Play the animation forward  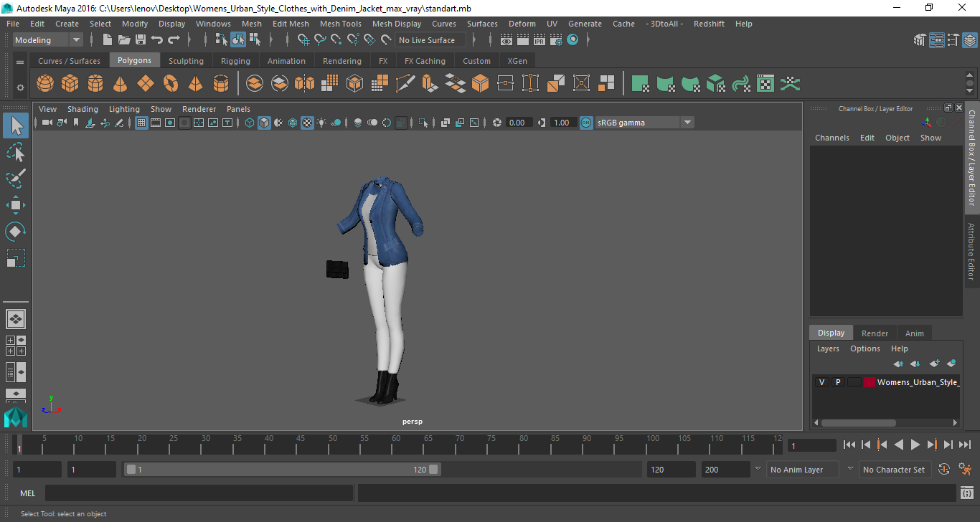(915, 445)
